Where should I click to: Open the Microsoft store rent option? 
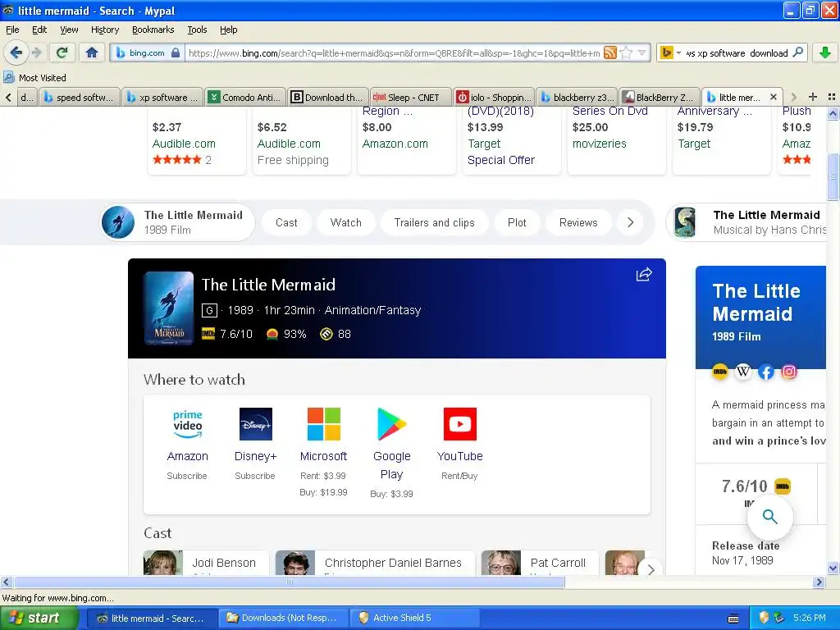[323, 451]
